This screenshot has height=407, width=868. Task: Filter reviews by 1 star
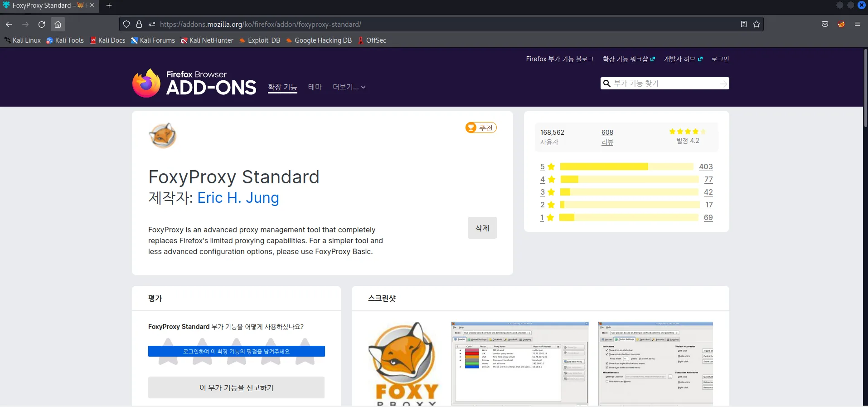[x=548, y=218]
